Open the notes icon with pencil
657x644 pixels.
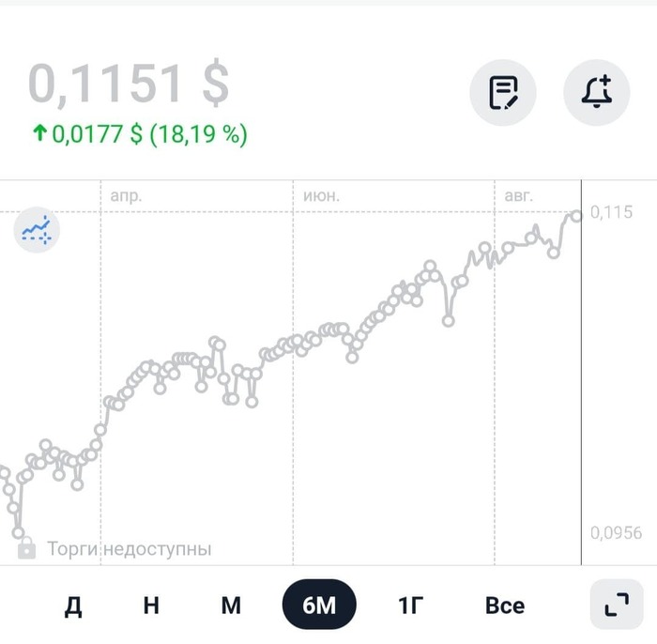503,93
